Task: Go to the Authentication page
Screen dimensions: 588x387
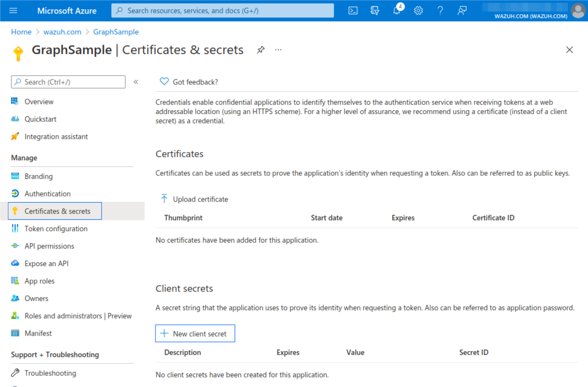Action: coord(47,194)
